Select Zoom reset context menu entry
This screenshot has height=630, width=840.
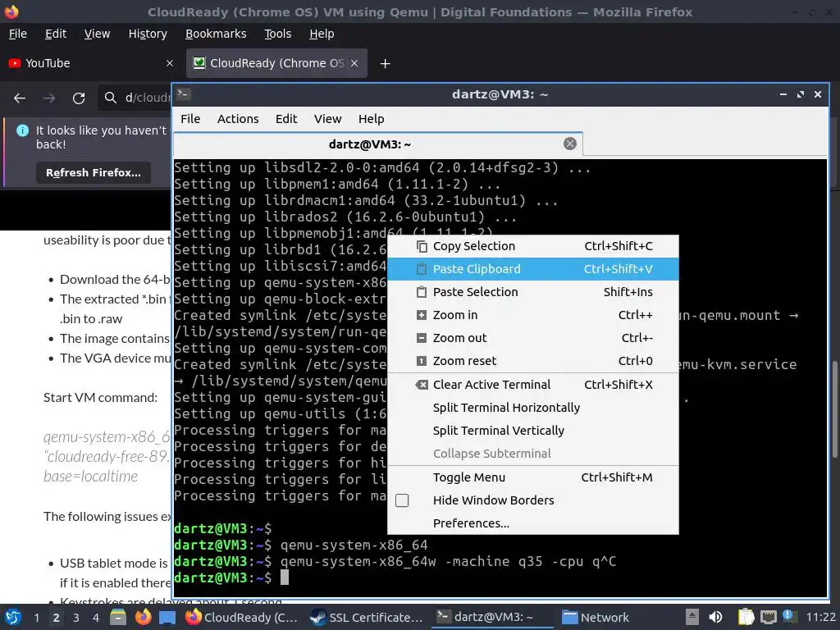pyautogui.click(x=533, y=361)
